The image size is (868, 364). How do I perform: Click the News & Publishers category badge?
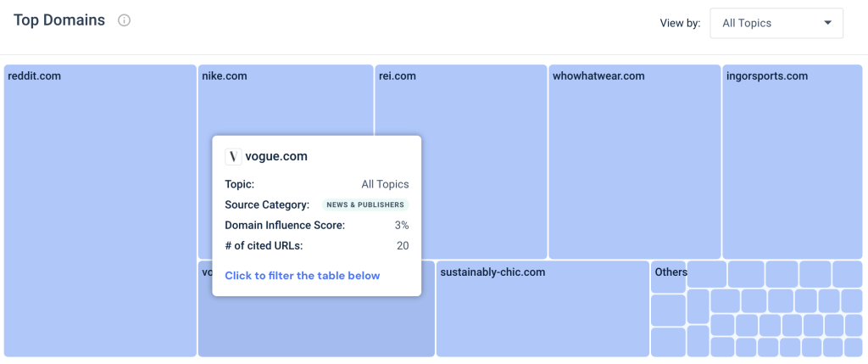point(365,204)
